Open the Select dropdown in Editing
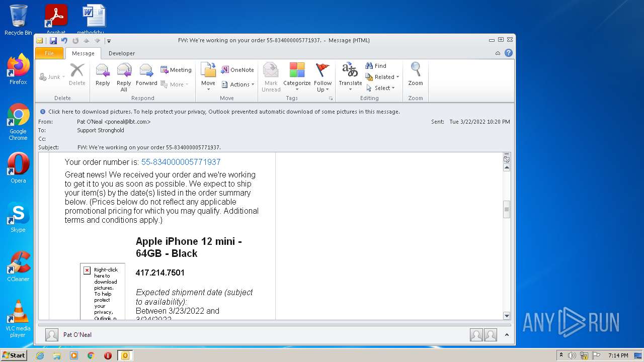644x362 pixels. (x=380, y=88)
